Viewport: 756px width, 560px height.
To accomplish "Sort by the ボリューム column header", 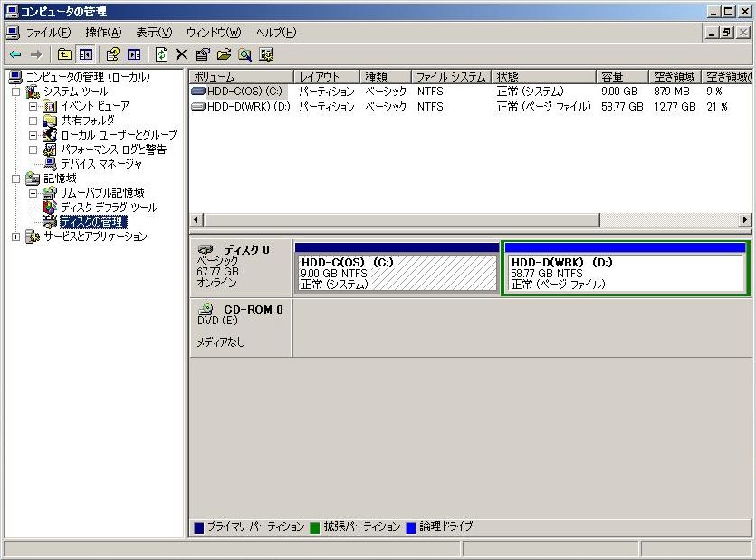I will point(242,77).
